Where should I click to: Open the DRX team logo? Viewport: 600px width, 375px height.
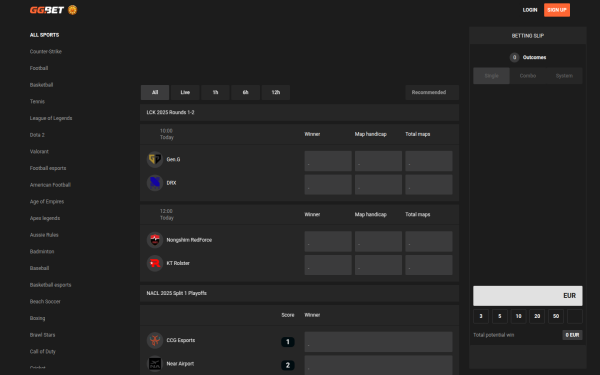pyautogui.click(x=155, y=183)
